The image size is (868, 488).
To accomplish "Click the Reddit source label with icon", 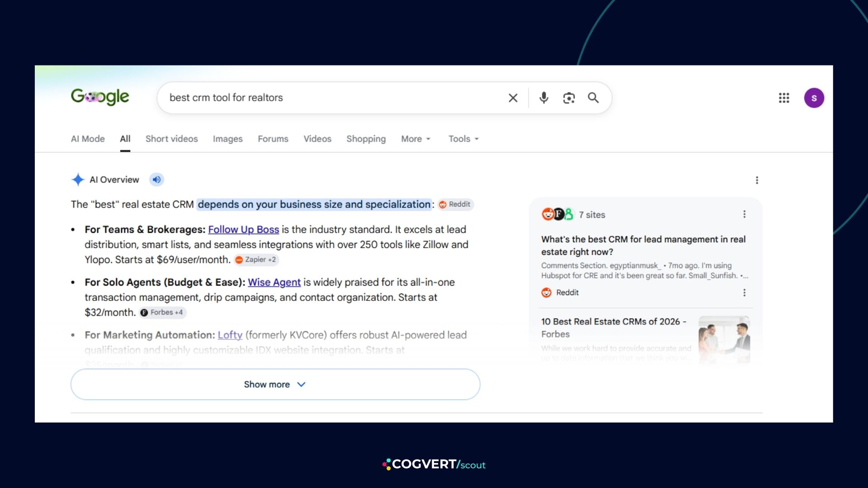I will click(x=560, y=293).
